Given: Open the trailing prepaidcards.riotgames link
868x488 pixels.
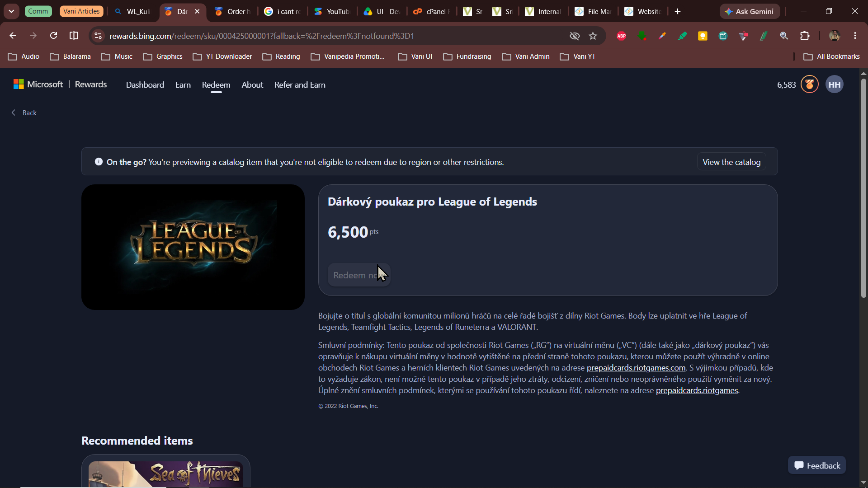Looking at the screenshot, I should (x=697, y=390).
